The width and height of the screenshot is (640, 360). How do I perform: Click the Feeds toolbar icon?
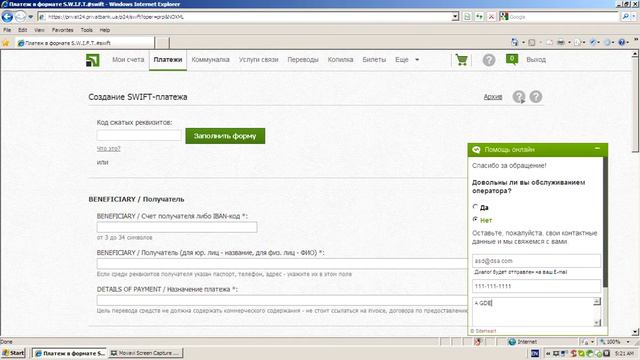click(531, 42)
